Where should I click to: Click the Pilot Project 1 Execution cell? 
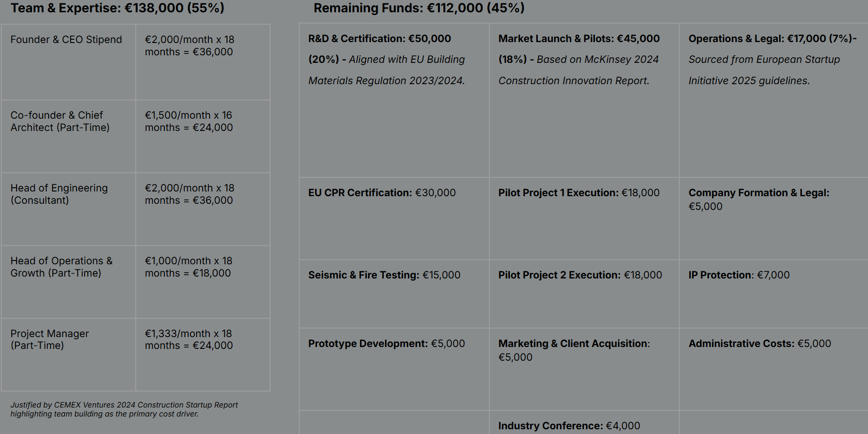[x=579, y=193]
